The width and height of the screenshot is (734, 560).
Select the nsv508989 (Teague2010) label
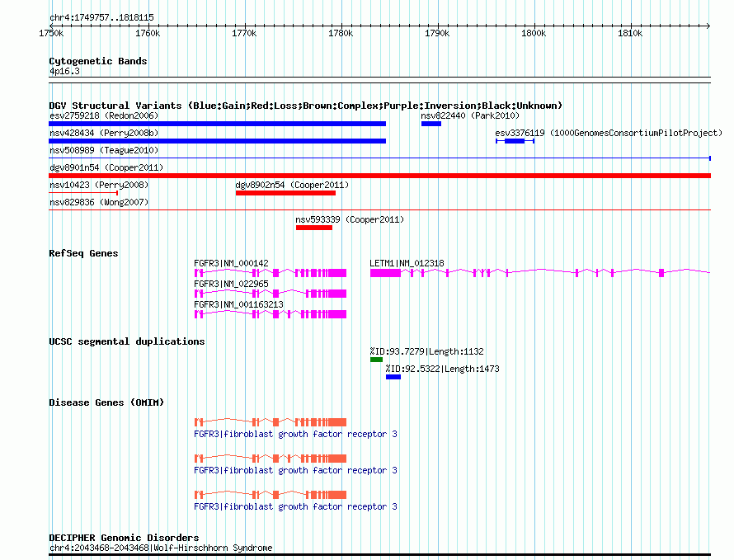click(x=104, y=150)
